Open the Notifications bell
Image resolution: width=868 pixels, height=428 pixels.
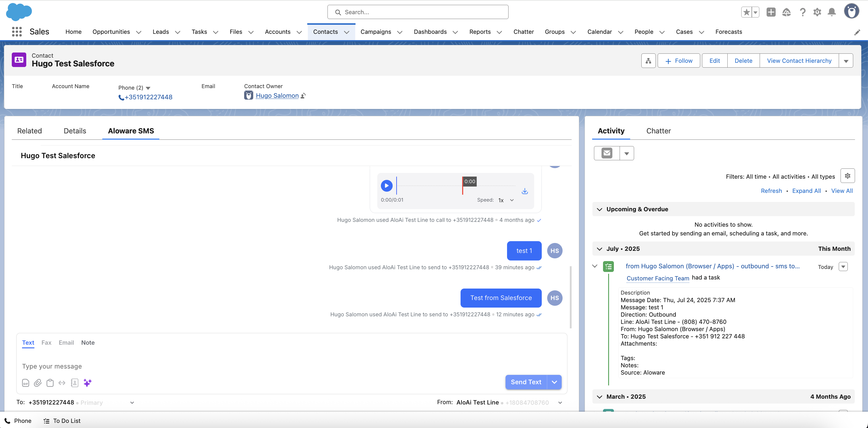[831, 12]
